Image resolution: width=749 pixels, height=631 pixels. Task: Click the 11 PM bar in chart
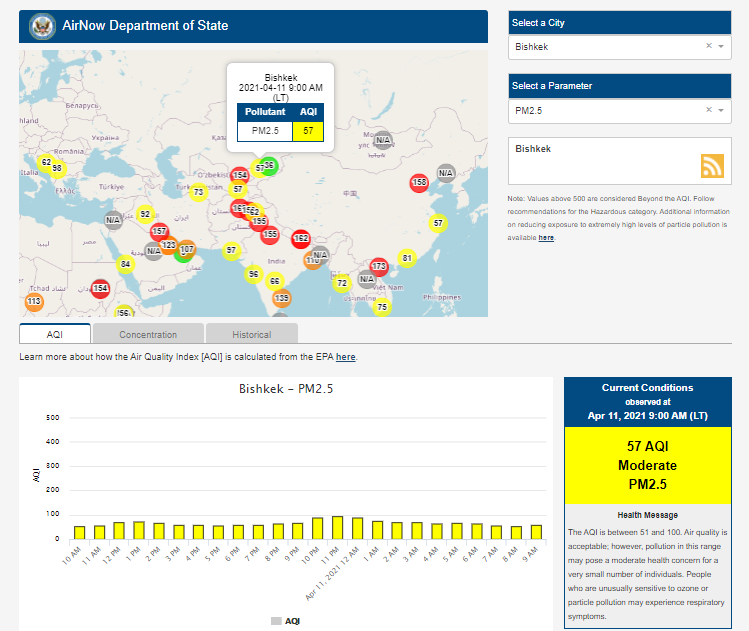click(337, 528)
